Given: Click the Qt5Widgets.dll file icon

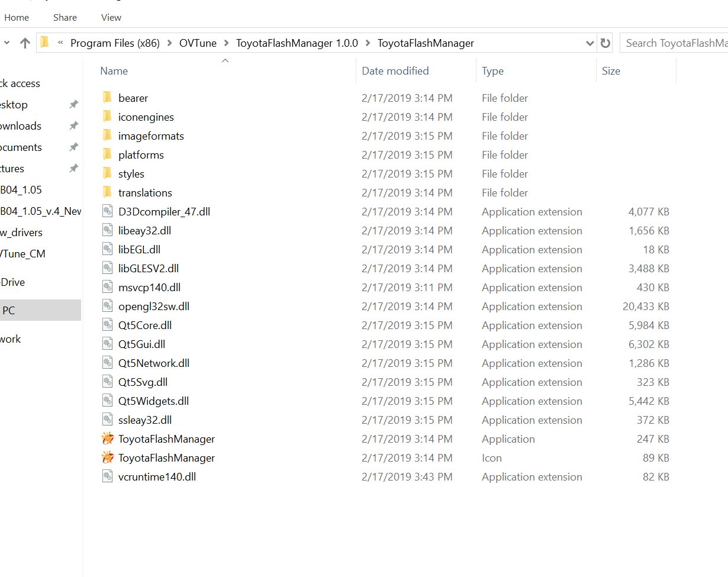Looking at the screenshot, I should [x=107, y=401].
